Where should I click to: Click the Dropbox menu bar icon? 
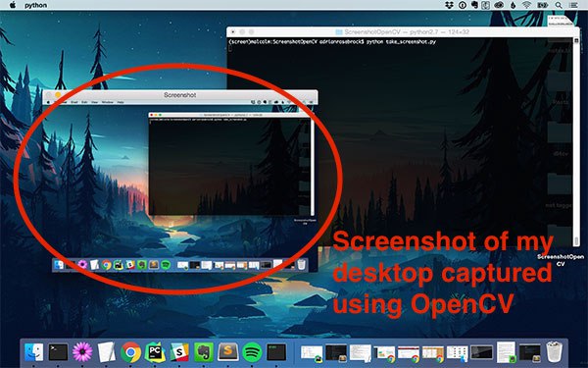click(x=449, y=5)
